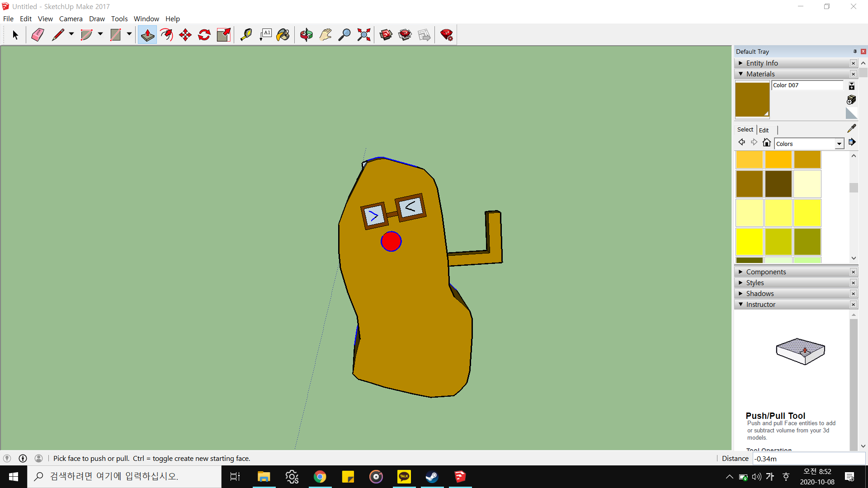
Task: Click the current material preview thumbnail
Action: pyautogui.click(x=752, y=99)
